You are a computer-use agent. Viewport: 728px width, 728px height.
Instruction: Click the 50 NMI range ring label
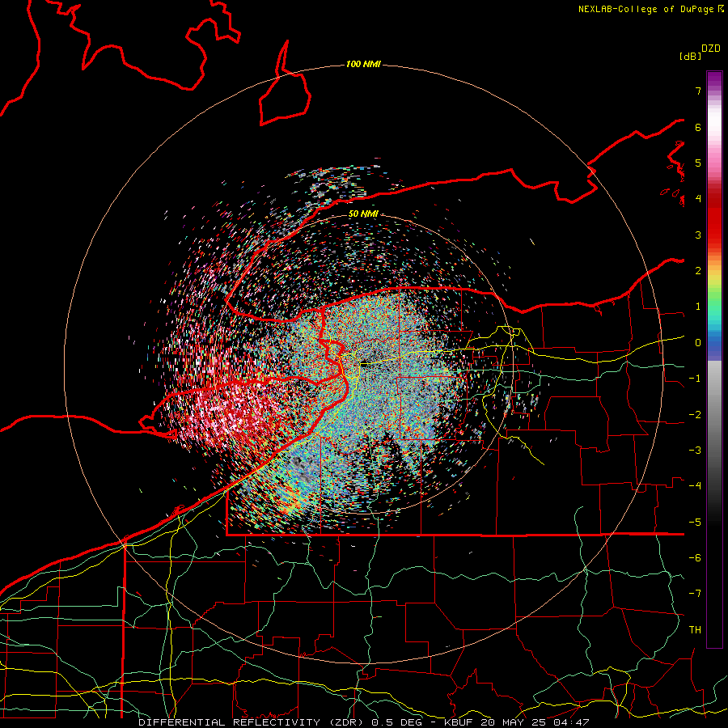(x=363, y=214)
